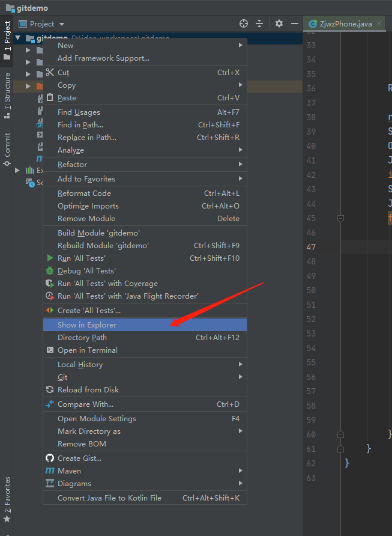Open the Structure tool window sidebar tab
392x536 pixels.
7,96
